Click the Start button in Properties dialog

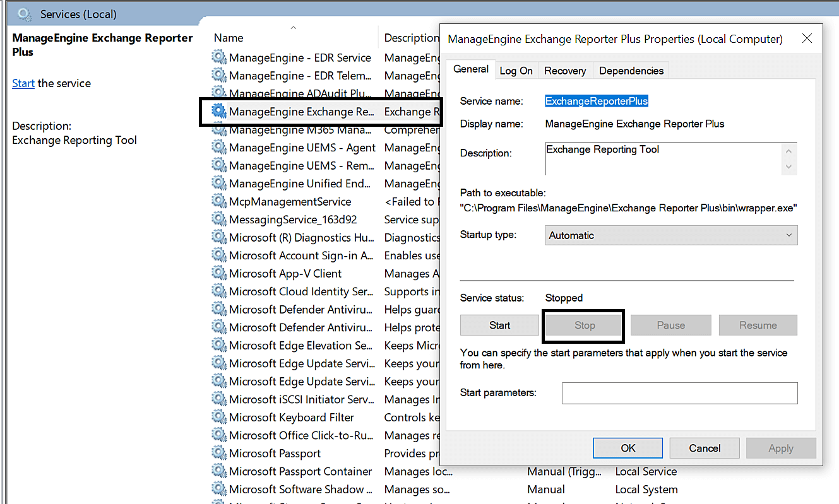(499, 325)
